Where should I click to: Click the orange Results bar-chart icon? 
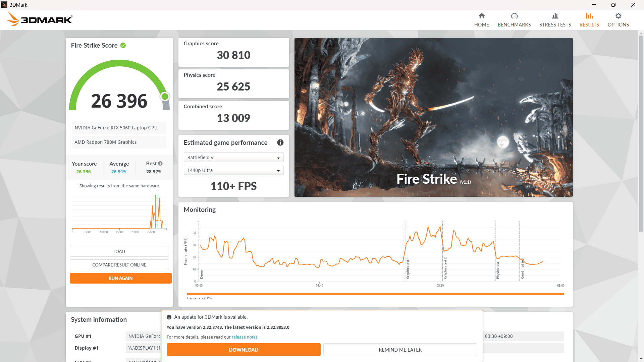click(x=589, y=15)
